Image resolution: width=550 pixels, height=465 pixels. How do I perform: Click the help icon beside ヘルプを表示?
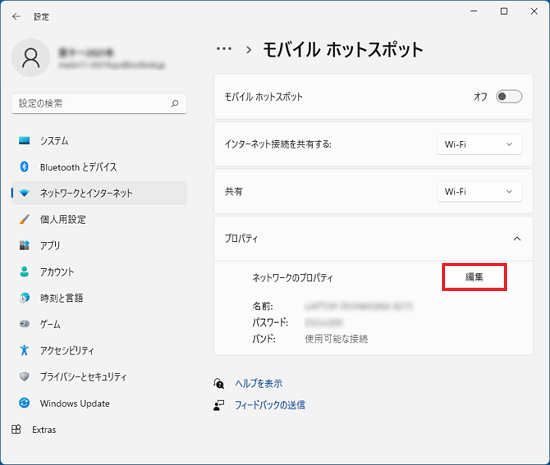pyautogui.click(x=219, y=383)
